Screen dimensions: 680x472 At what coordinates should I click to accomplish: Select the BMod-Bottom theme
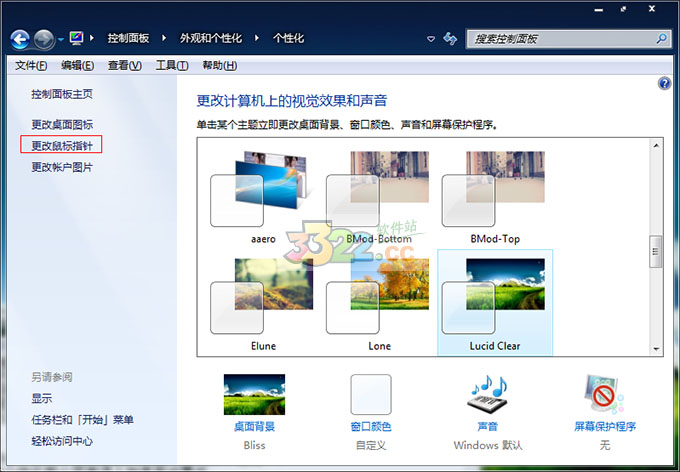click(379, 197)
